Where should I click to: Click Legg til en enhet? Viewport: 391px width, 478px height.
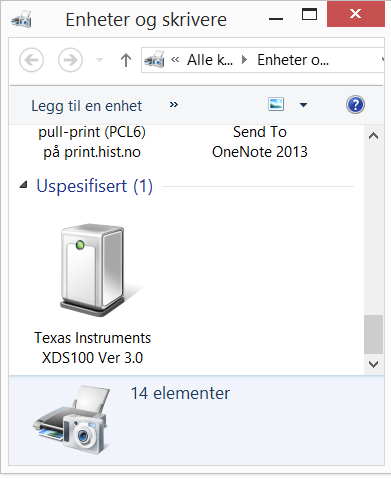pyautogui.click(x=87, y=106)
